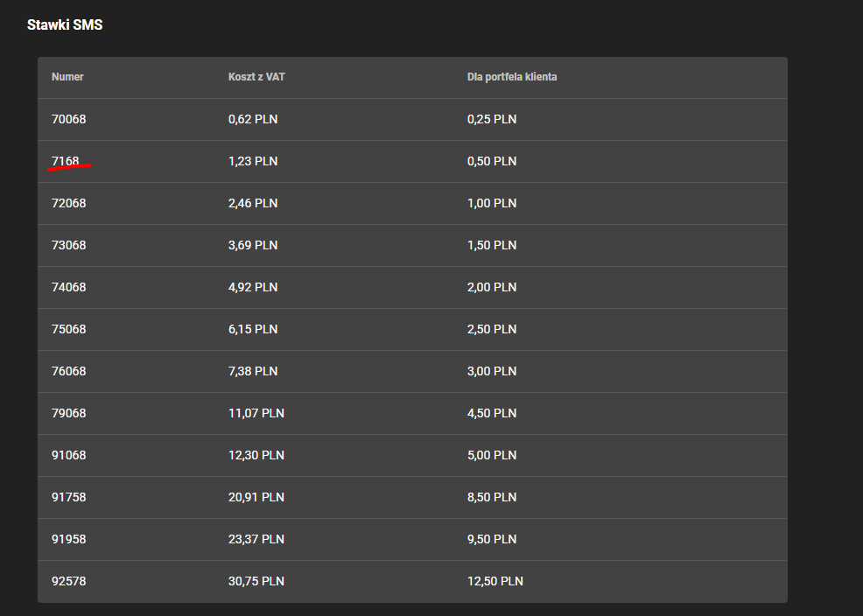Select SMS number 79068

pos(69,413)
